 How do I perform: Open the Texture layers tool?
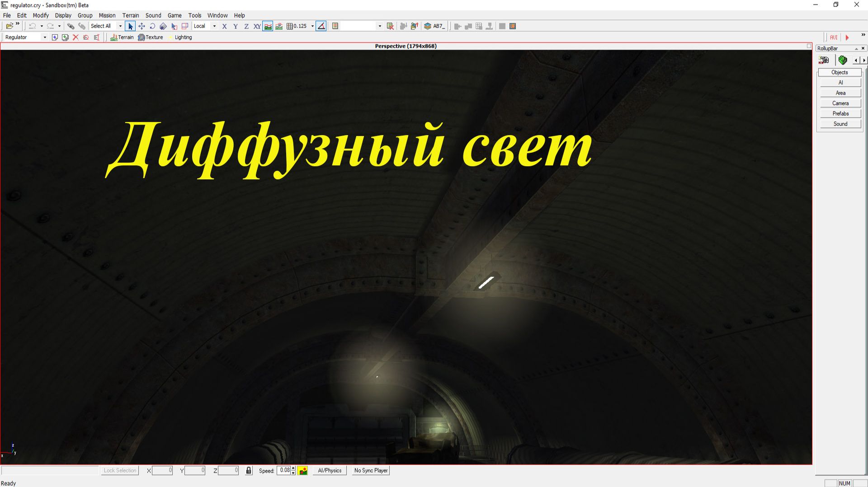click(x=151, y=37)
